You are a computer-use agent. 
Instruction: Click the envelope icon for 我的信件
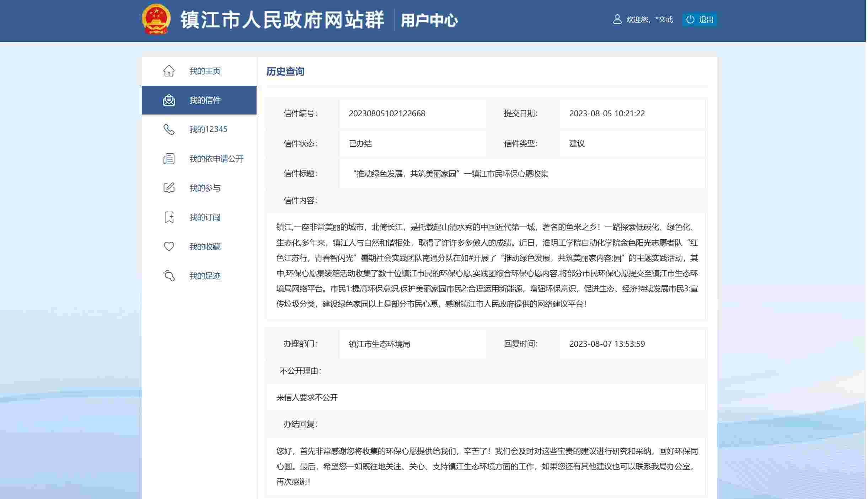(x=169, y=100)
